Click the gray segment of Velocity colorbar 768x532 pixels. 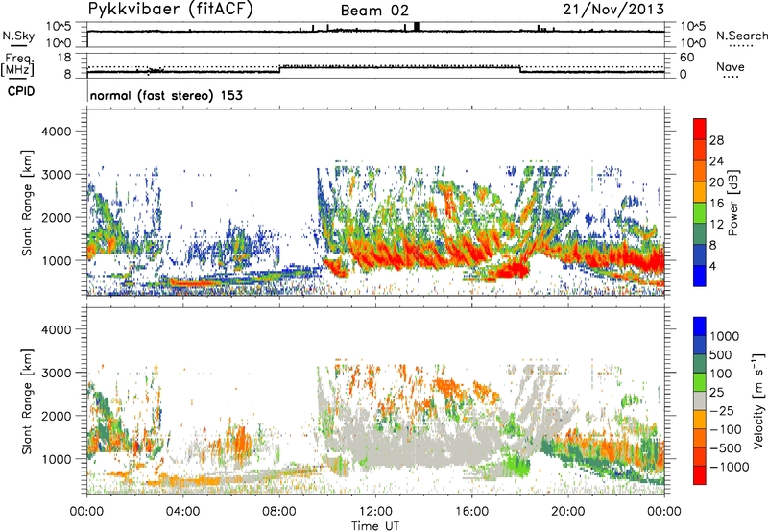(700, 400)
